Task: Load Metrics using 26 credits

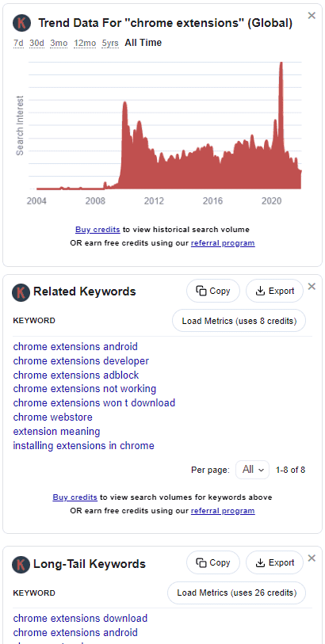Action: coord(237,593)
